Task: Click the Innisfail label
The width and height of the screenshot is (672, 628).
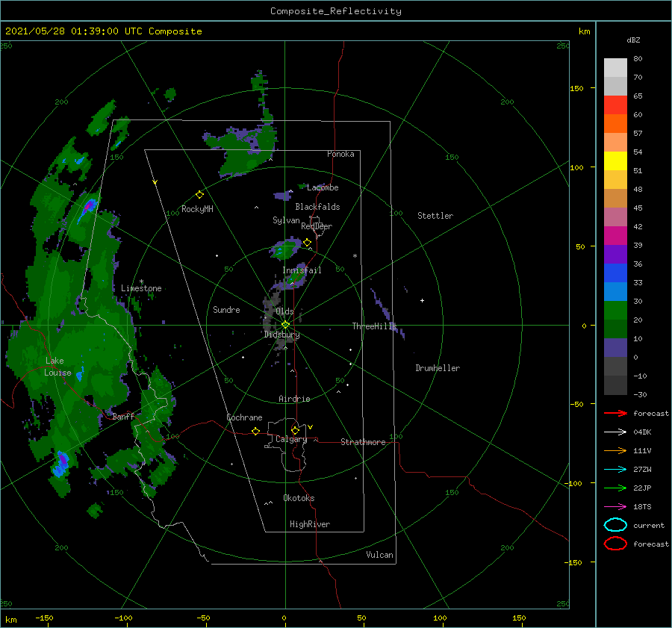Action: 302,270
